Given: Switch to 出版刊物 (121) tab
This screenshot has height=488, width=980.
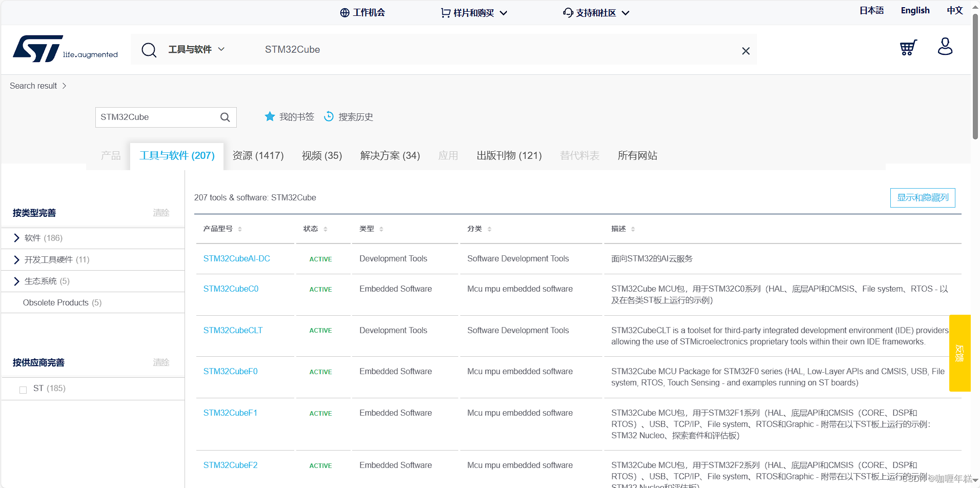Looking at the screenshot, I should coord(509,156).
